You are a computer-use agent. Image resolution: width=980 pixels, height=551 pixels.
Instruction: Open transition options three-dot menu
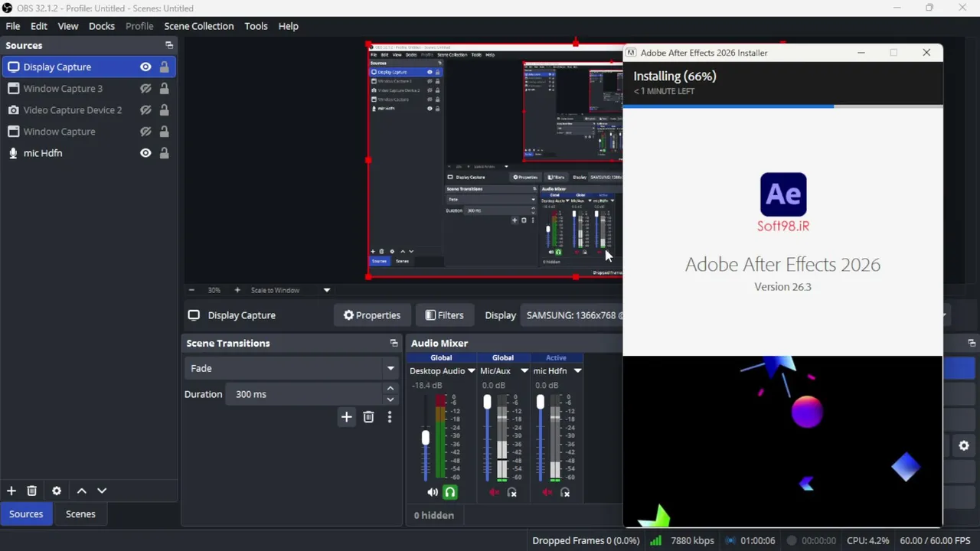[x=389, y=417]
